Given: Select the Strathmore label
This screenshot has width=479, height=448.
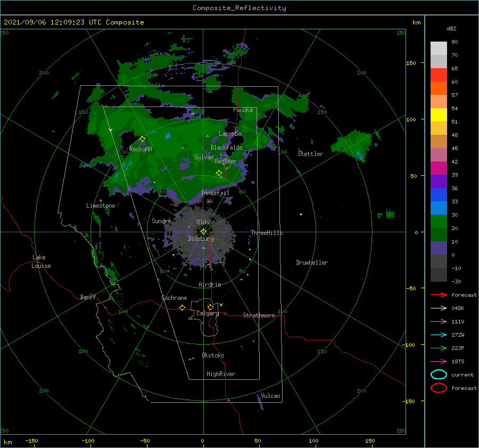Looking at the screenshot, I should [x=259, y=315].
